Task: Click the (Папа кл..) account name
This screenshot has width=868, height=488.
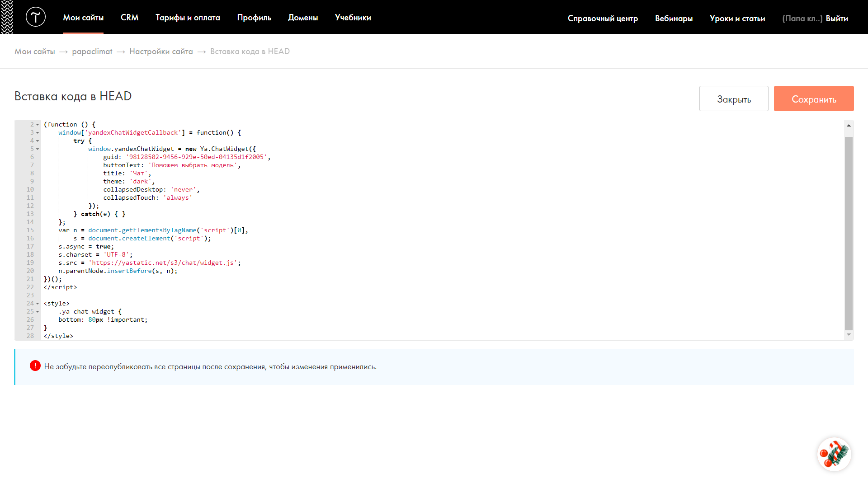Action: coord(802,19)
